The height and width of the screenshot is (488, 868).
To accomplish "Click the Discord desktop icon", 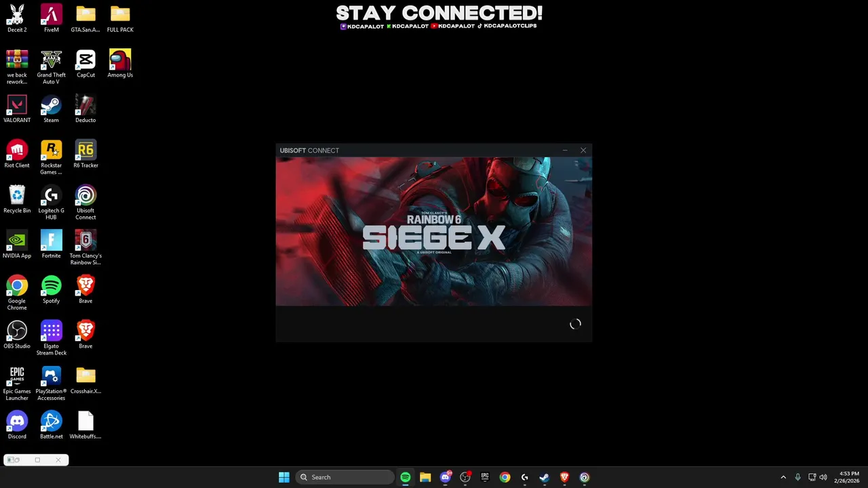I will click(17, 425).
